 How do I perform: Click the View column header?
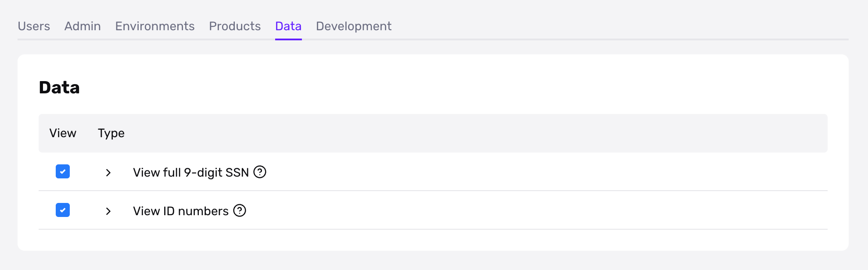63,133
